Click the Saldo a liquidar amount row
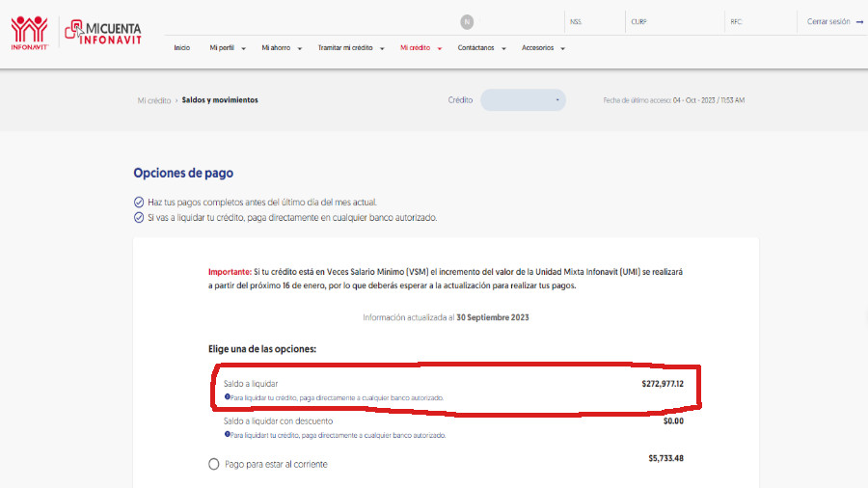Image resolution: width=868 pixels, height=488 pixels. 453,384
